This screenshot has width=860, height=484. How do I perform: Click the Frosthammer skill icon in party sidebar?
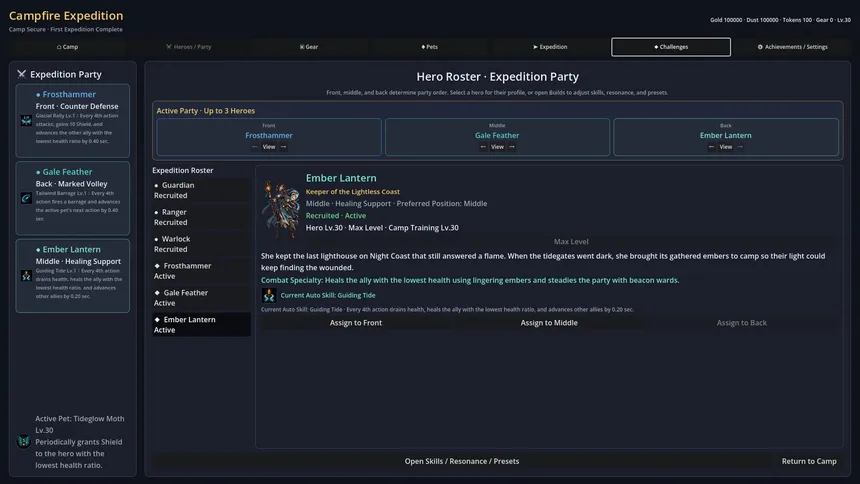[x=26, y=121]
